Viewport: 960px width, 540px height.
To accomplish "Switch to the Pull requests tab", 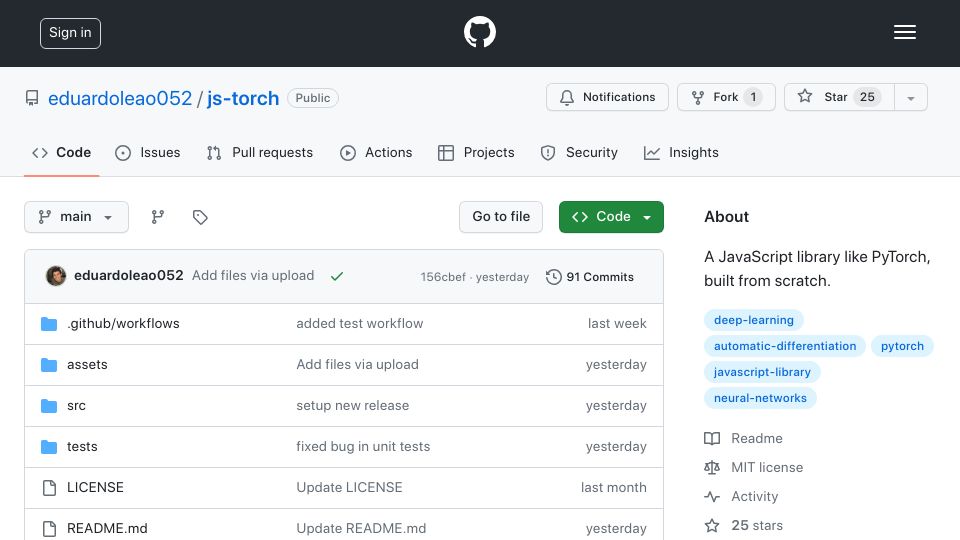I will [x=260, y=152].
